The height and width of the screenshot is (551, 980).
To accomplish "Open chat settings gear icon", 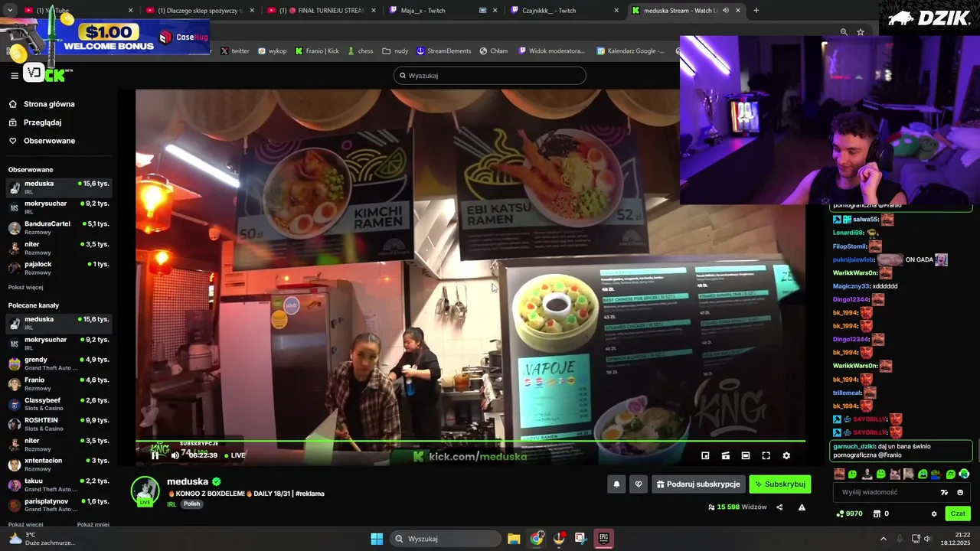I will pyautogui.click(x=934, y=514).
